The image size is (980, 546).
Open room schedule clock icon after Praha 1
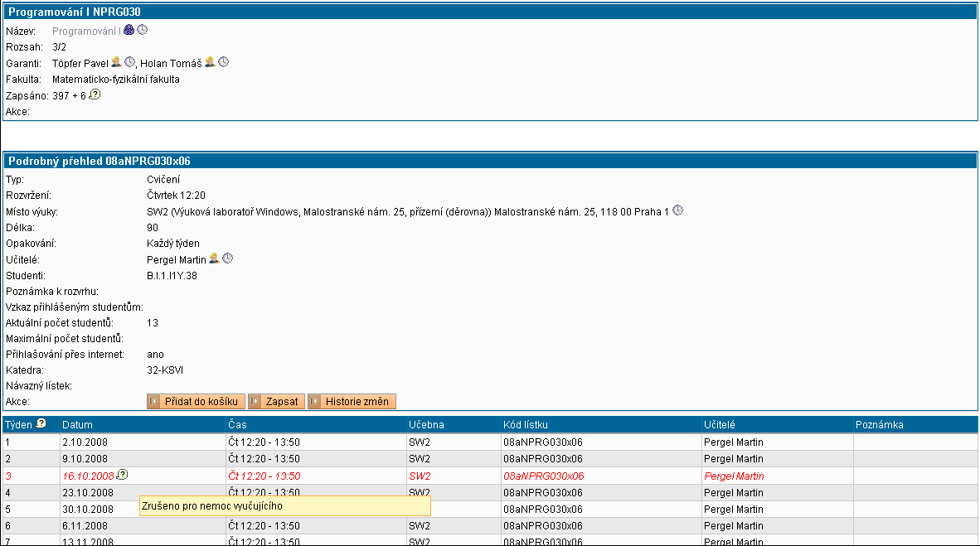(x=677, y=210)
